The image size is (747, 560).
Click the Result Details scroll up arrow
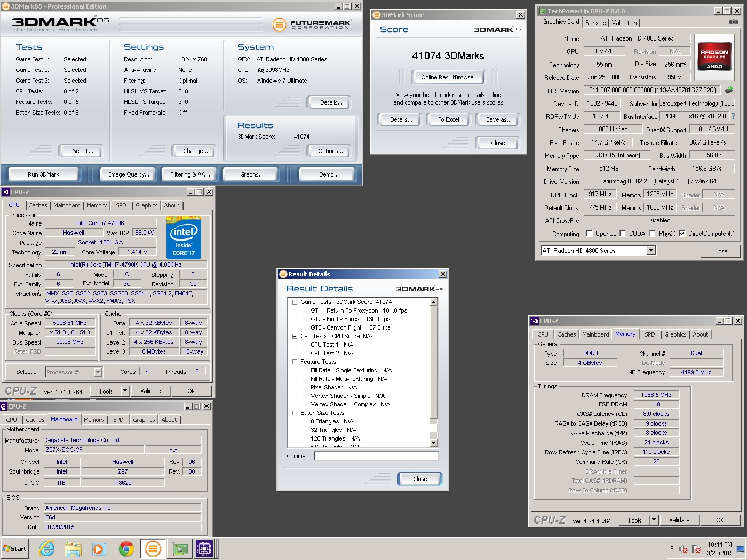pyautogui.click(x=433, y=302)
